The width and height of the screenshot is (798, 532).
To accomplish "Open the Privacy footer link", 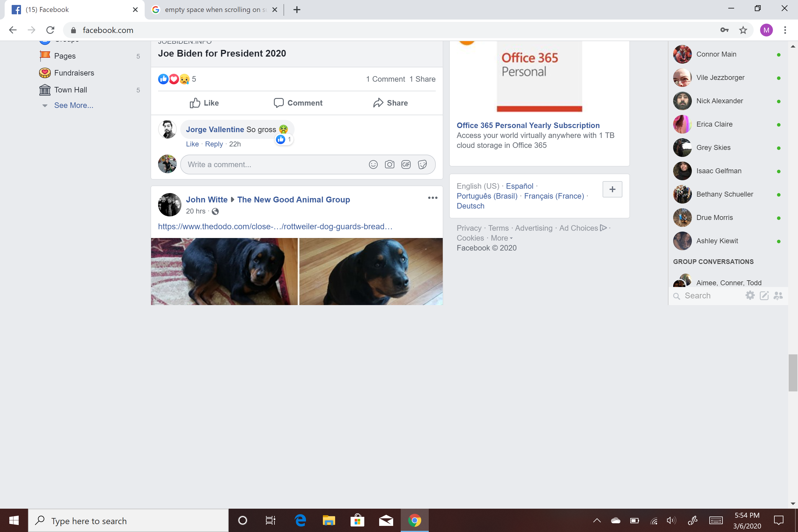I will (x=469, y=228).
